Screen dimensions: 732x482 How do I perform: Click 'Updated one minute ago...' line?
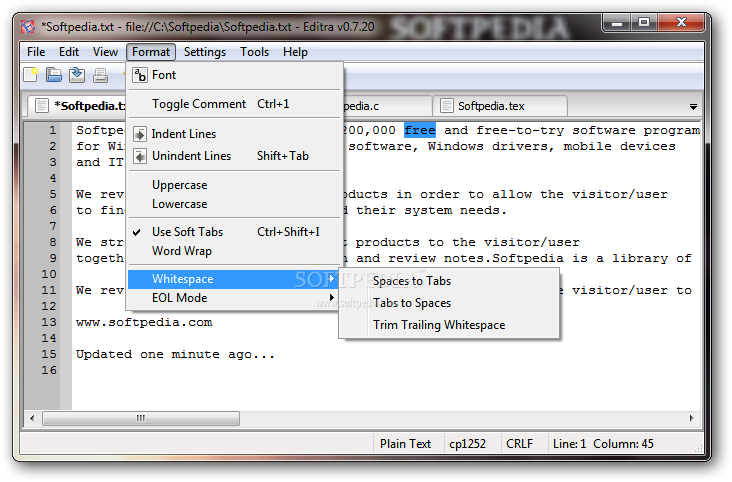coord(176,354)
